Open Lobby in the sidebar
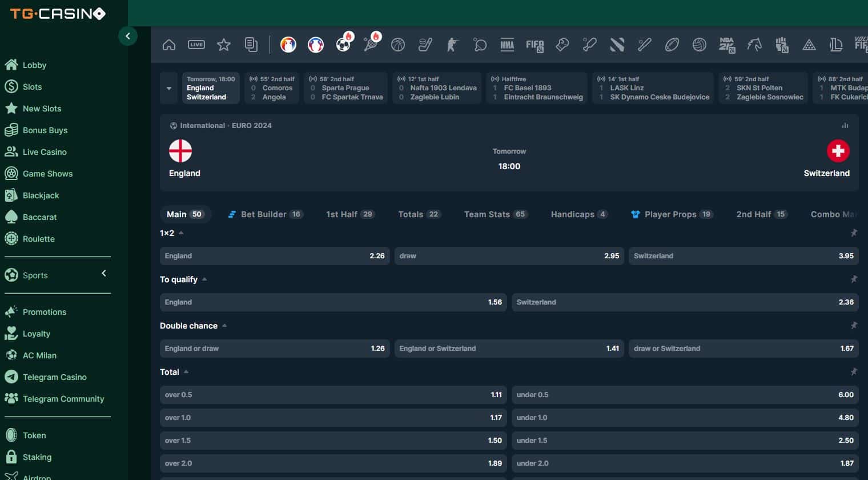The image size is (868, 480). [x=34, y=65]
